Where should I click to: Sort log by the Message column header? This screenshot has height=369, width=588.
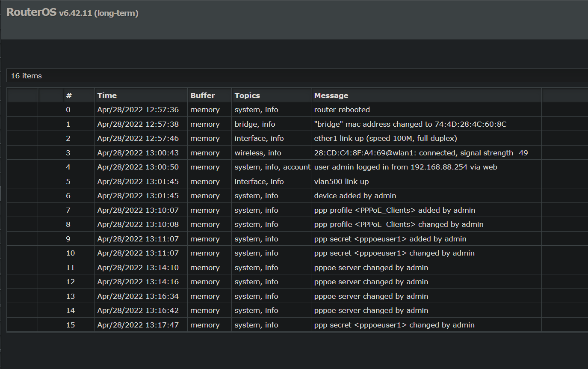[426, 95]
